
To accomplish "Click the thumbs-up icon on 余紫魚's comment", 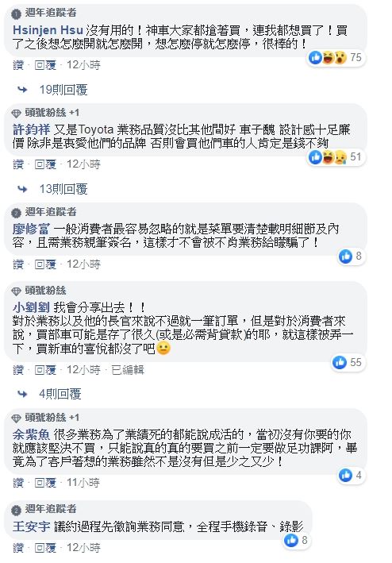I will 345,475.
